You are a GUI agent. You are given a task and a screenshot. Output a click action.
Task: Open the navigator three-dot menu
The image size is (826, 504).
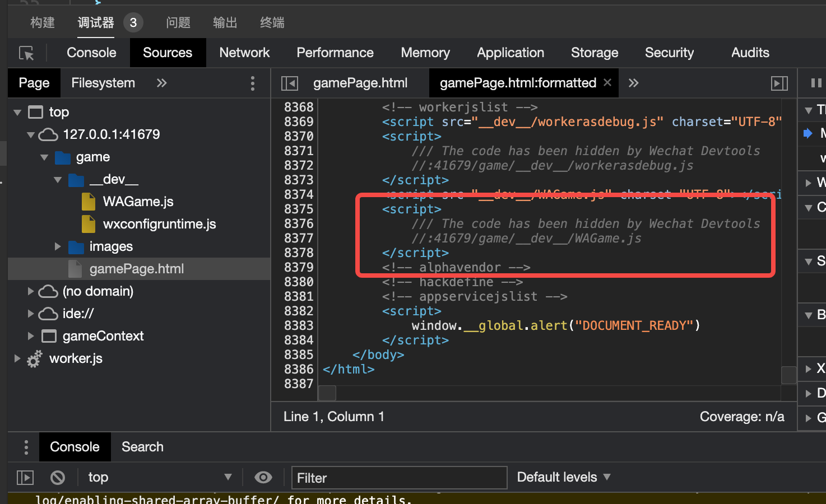pyautogui.click(x=253, y=83)
